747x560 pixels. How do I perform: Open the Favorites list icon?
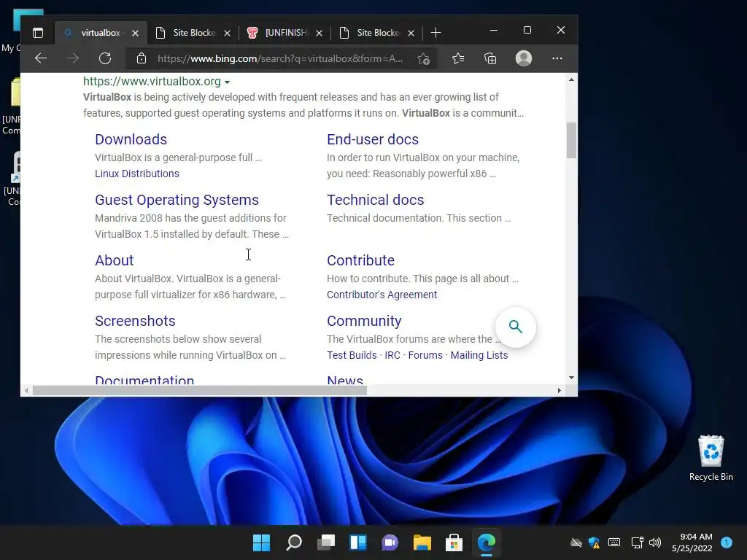coord(458,58)
